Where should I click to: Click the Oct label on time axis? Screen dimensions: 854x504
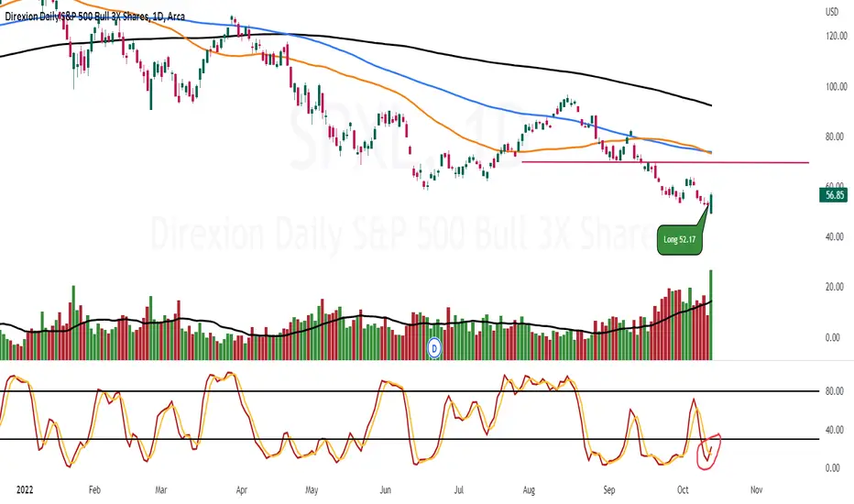coord(683,490)
